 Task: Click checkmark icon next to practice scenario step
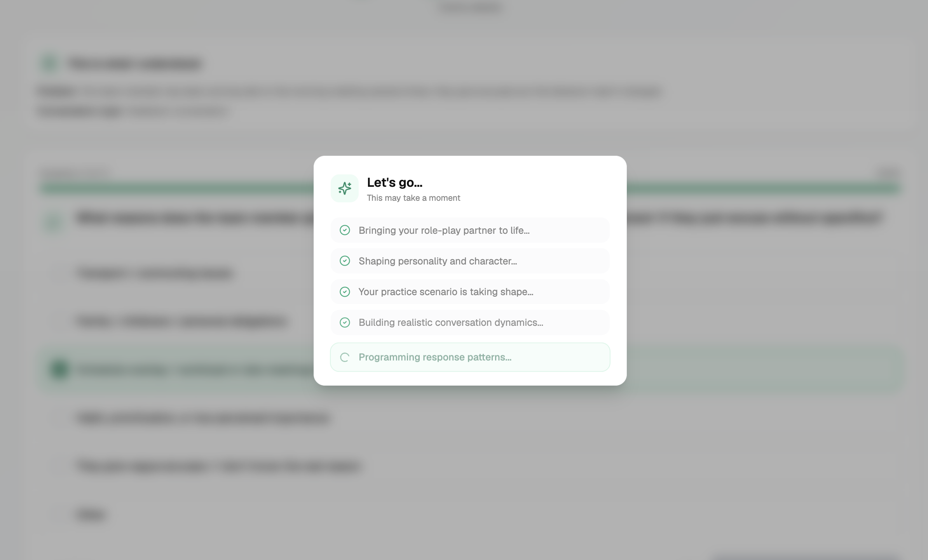click(x=345, y=292)
